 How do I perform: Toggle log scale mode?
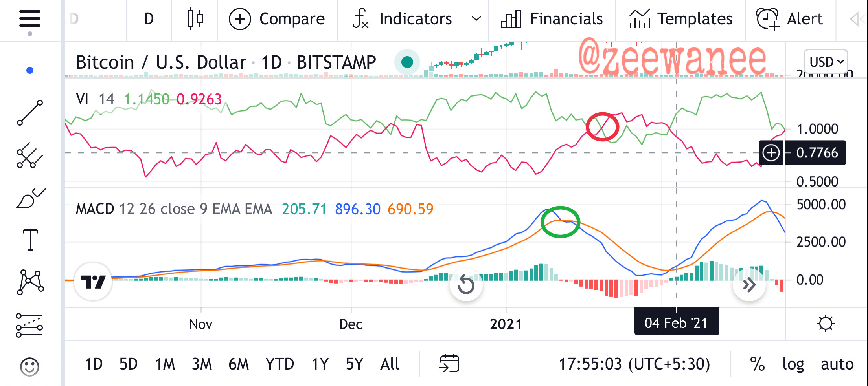tap(793, 364)
